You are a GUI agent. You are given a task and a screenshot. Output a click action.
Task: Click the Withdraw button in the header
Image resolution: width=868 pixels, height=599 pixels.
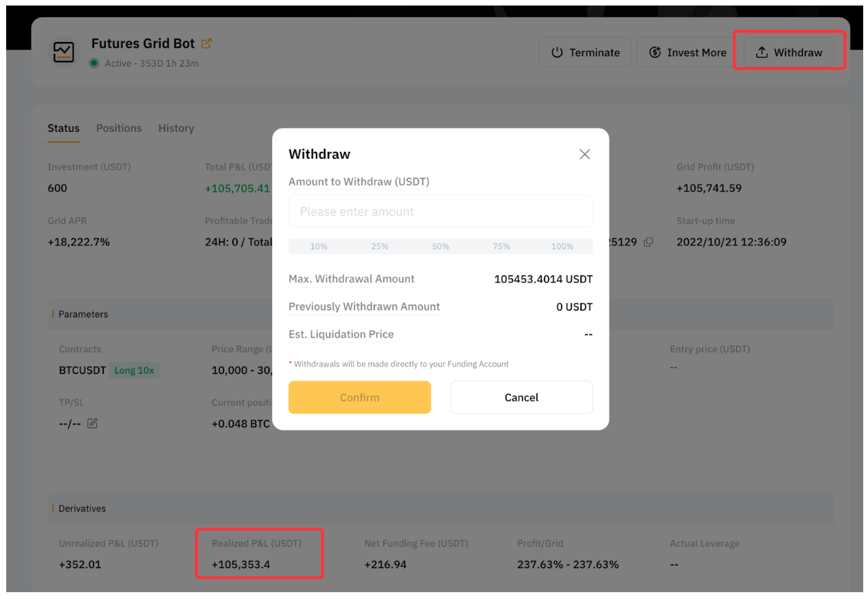788,52
